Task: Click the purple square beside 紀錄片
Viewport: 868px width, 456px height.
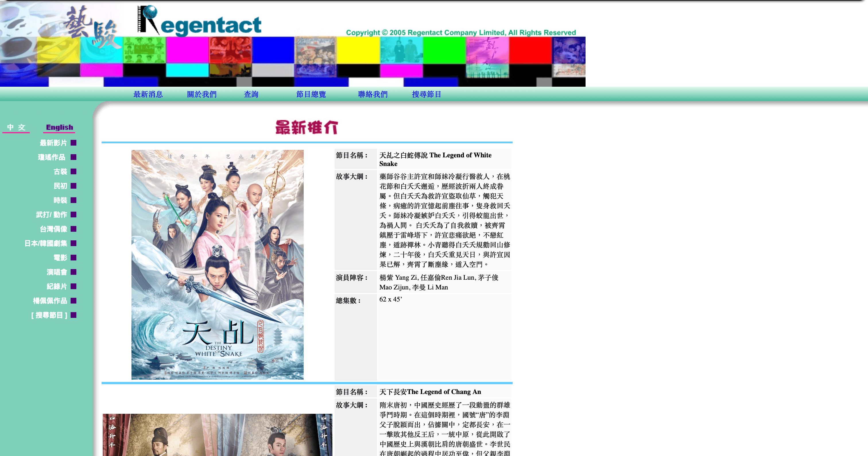Action: tap(74, 286)
